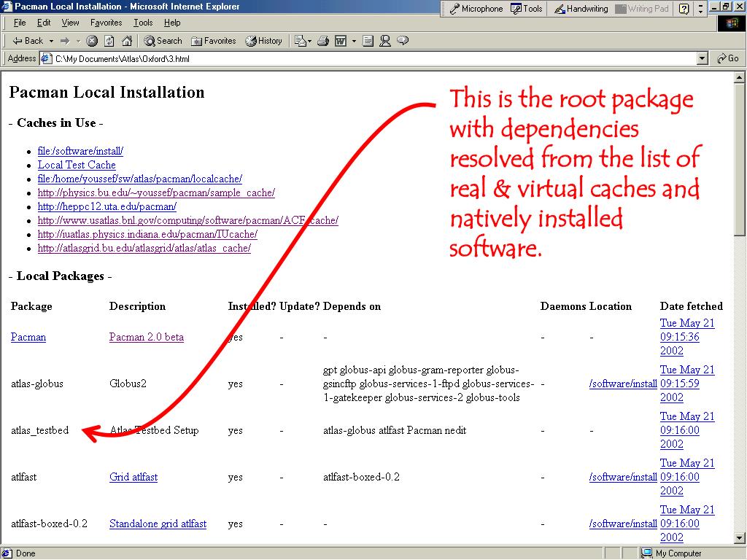This screenshot has height=560, width=747.
Task: Stop page loading with the Stop icon
Action: click(x=92, y=41)
